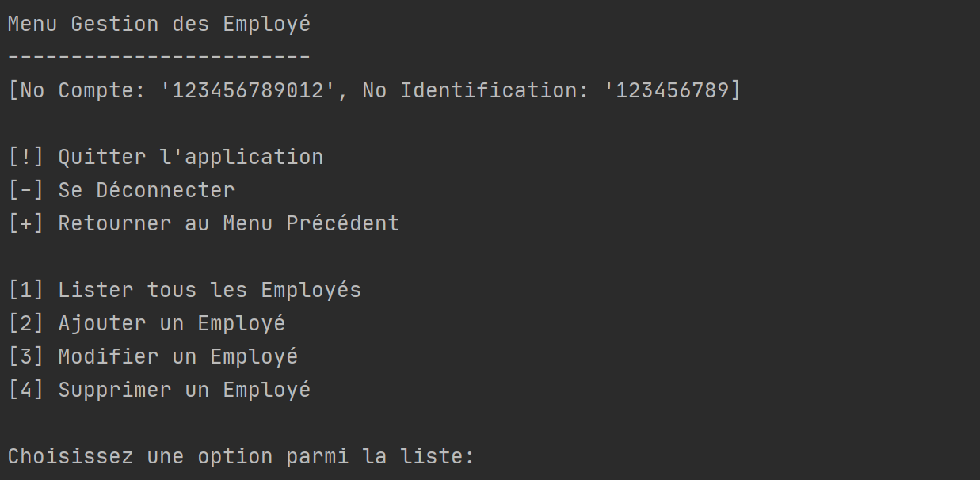Screen dimensions: 980x480
Task: Click the 'Choisissez une option parmi la liste:' prompt
Action: tap(241, 457)
